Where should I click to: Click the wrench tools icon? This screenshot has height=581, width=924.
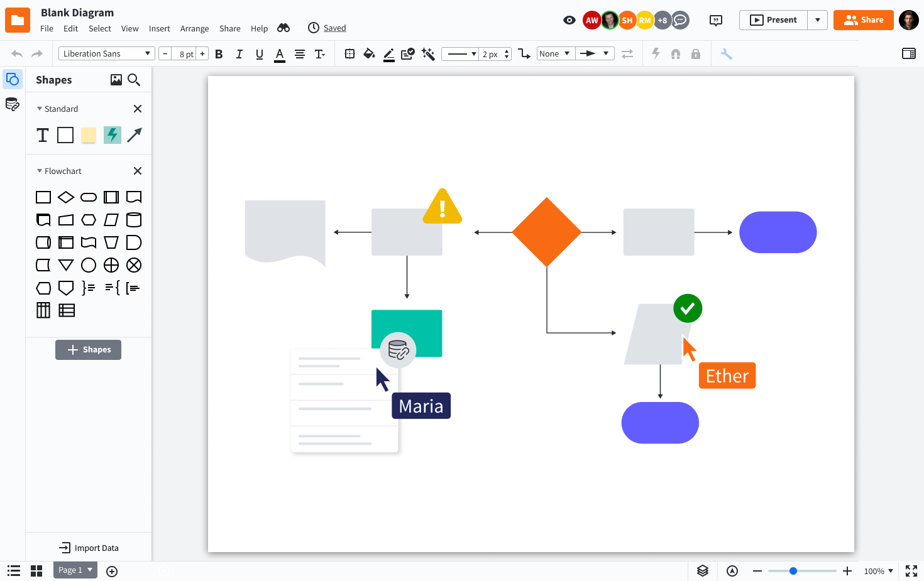coord(727,54)
